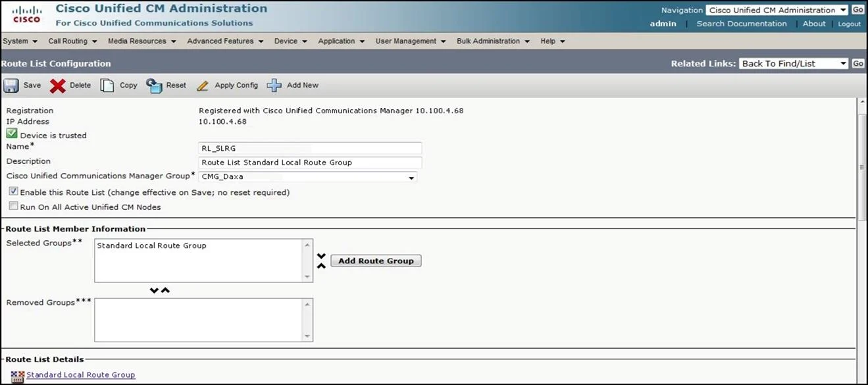Click down arrow between Selected and Removed Groups

point(154,290)
